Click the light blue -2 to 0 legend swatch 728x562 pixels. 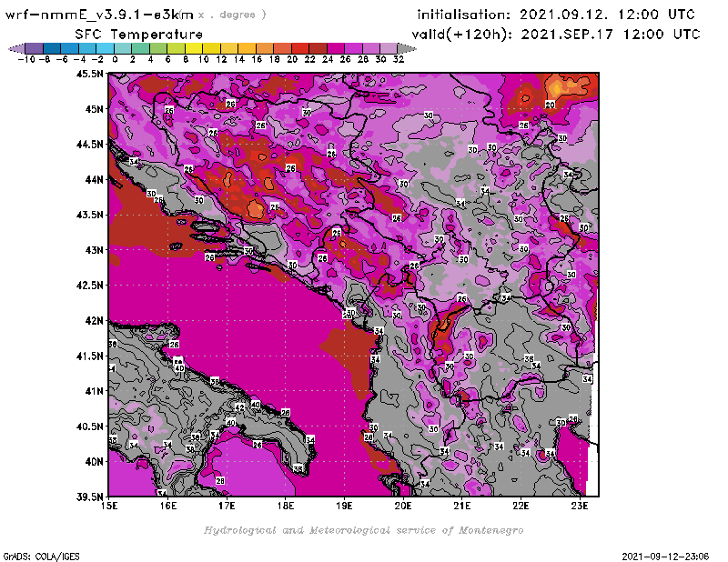(106, 48)
